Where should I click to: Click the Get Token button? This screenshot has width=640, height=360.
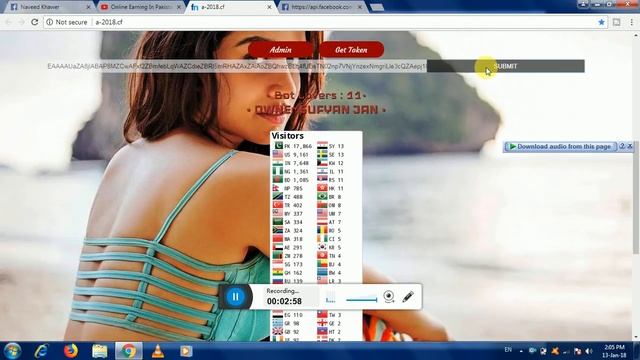point(351,50)
